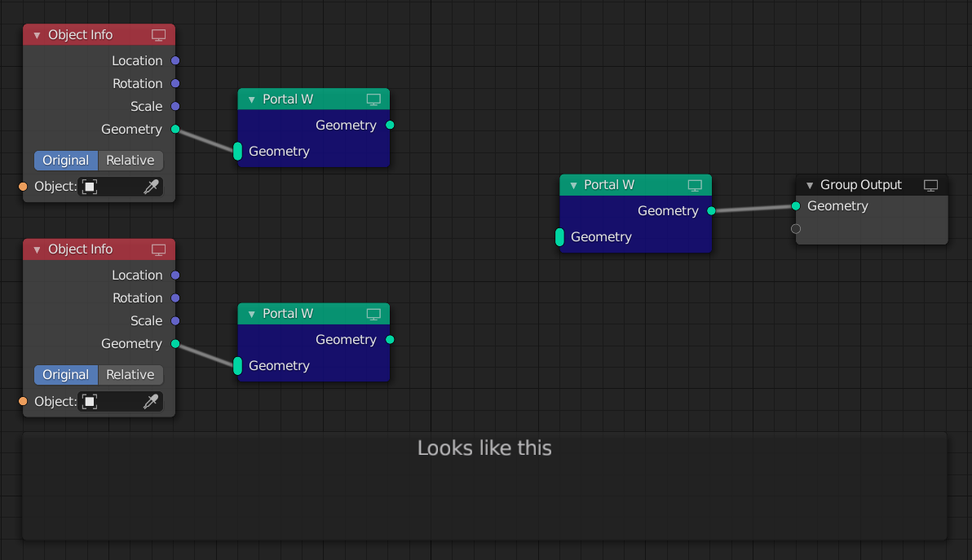Click Geometry output socket of top-left Portal W

(390, 126)
